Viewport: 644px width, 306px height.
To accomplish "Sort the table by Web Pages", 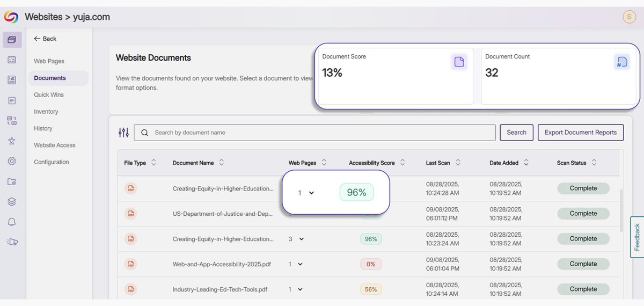I will [x=324, y=163].
